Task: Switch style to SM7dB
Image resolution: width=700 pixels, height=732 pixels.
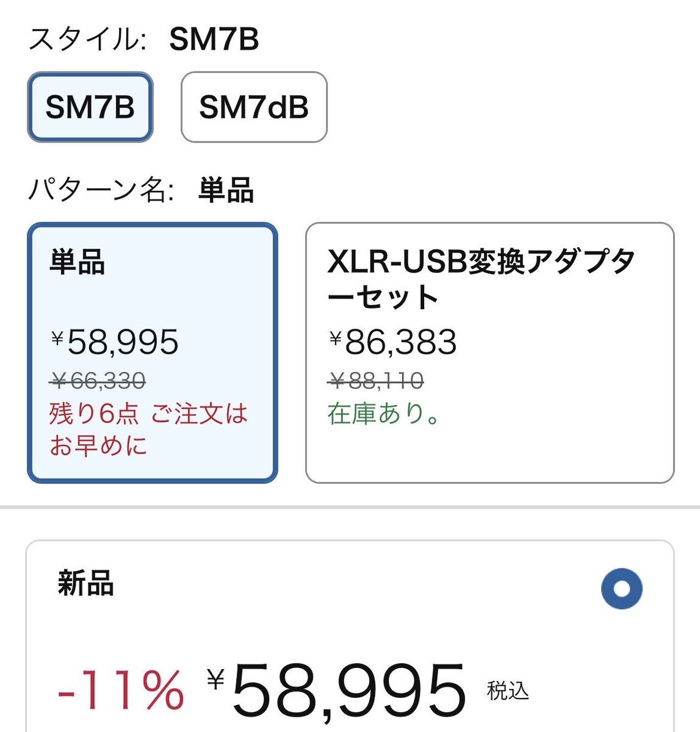Action: (x=254, y=107)
